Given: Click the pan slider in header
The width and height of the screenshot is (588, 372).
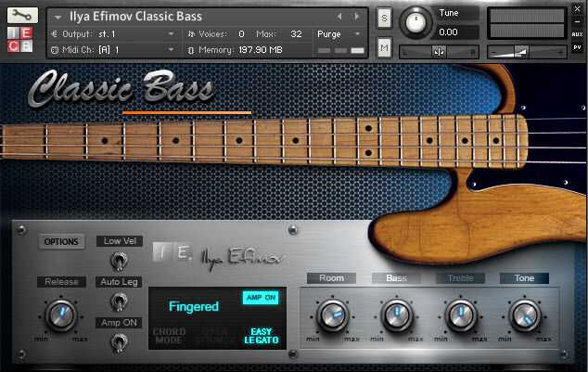Looking at the screenshot, I should point(439,52).
